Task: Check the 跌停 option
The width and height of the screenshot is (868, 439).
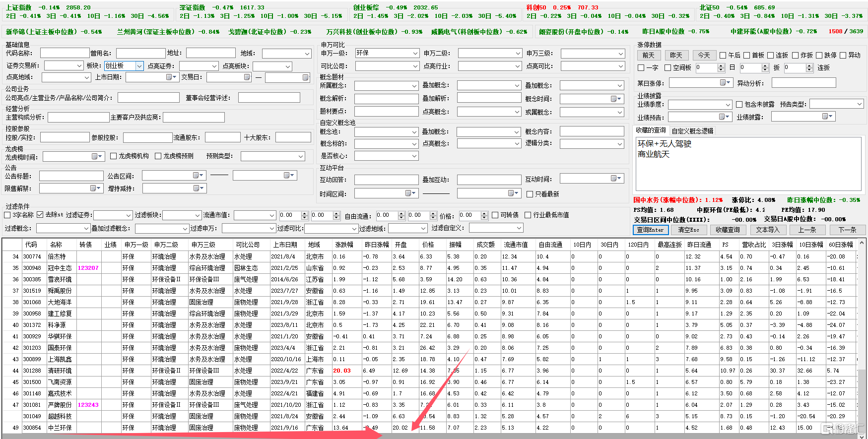Action: (819, 55)
